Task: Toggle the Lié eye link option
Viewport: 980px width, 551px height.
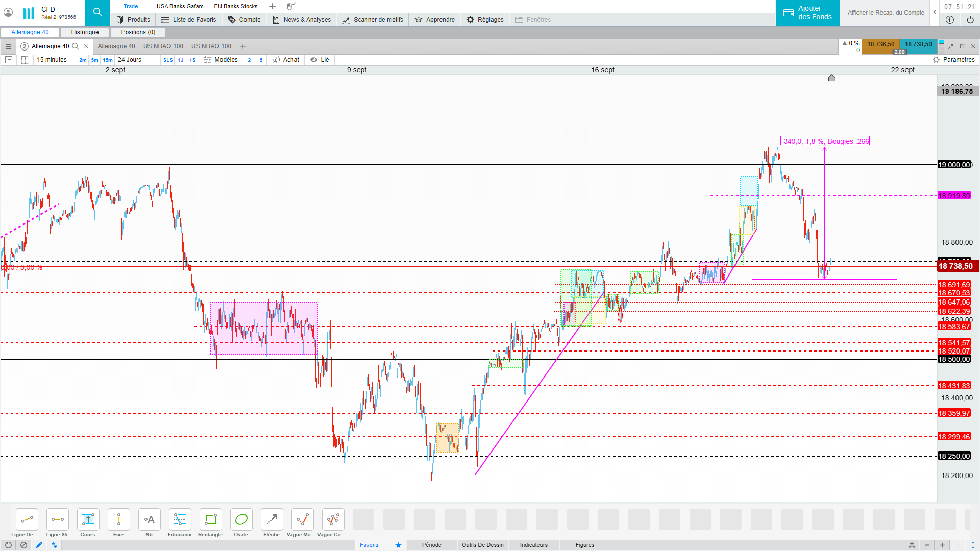Action: pyautogui.click(x=320, y=60)
